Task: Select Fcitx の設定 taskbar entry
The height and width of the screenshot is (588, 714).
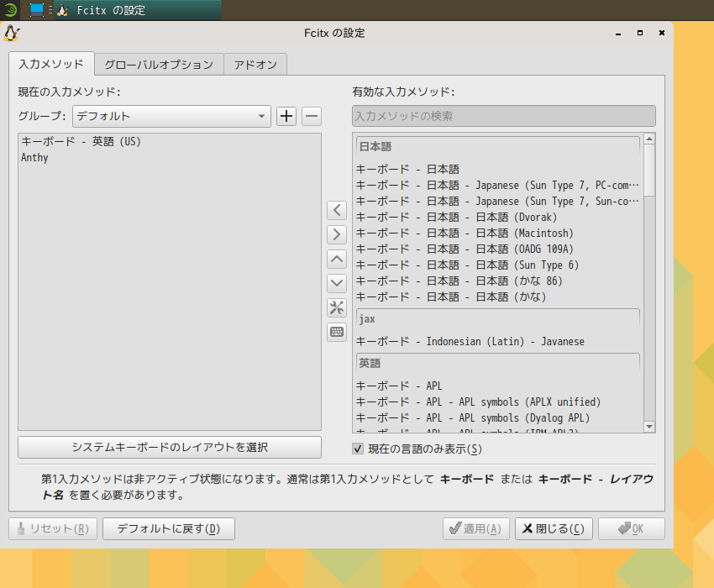Action: click(138, 10)
